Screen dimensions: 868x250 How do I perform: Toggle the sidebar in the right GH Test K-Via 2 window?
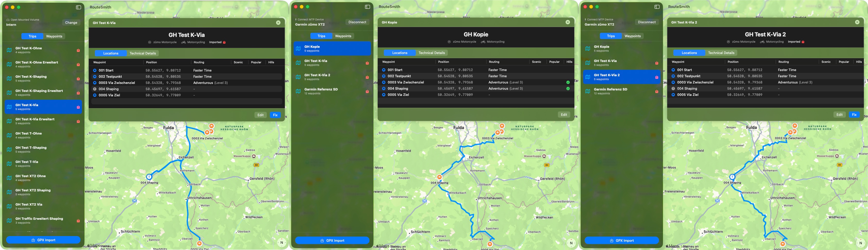(x=657, y=7)
